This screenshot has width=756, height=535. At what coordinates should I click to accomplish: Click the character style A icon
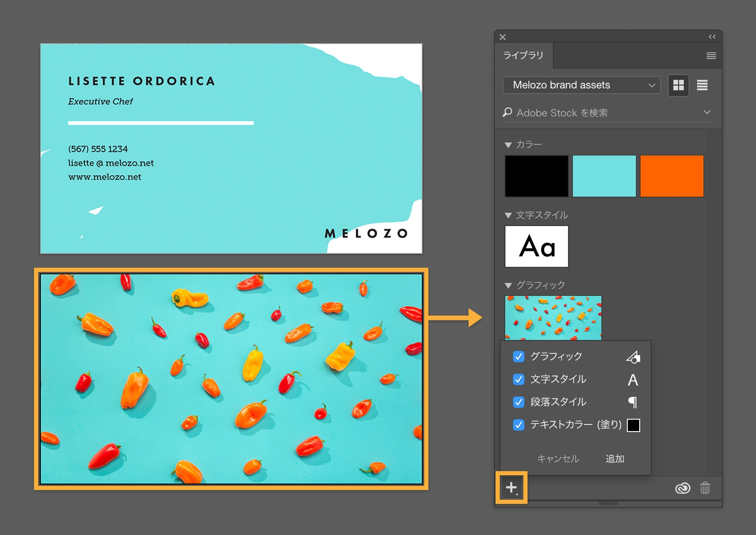coord(633,380)
